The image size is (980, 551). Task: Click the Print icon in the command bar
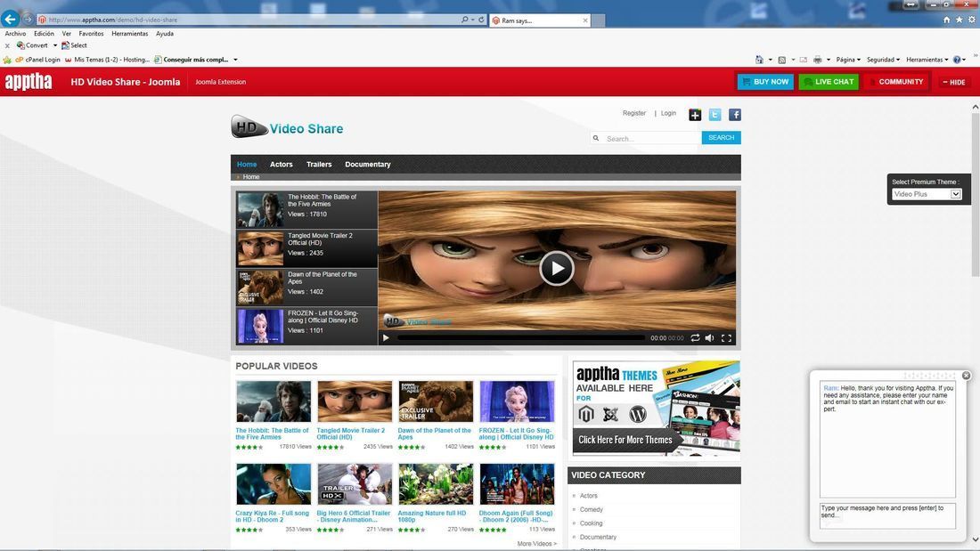point(818,60)
